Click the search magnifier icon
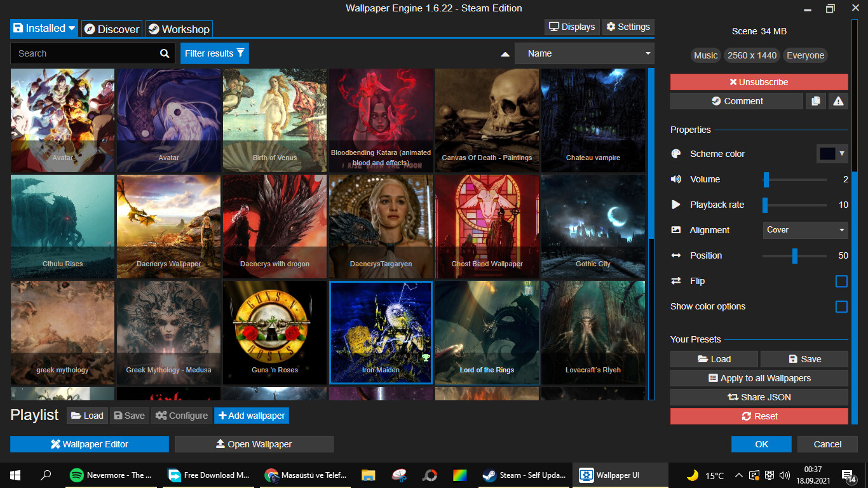 point(165,53)
